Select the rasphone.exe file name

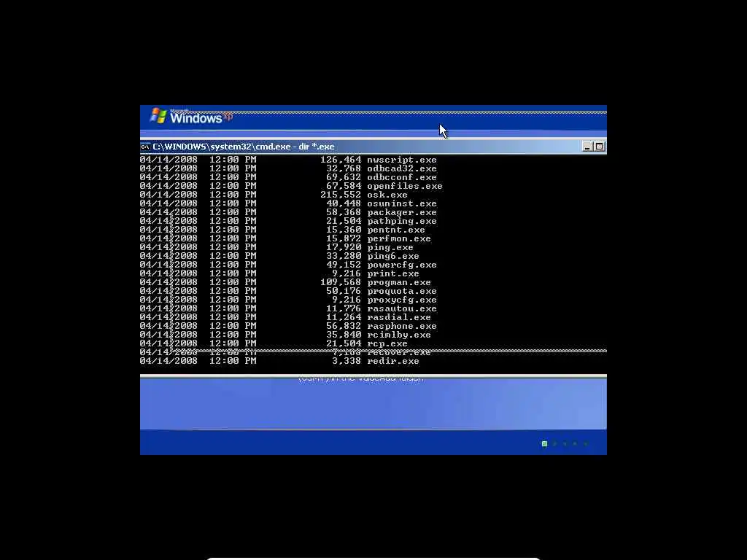(x=402, y=326)
